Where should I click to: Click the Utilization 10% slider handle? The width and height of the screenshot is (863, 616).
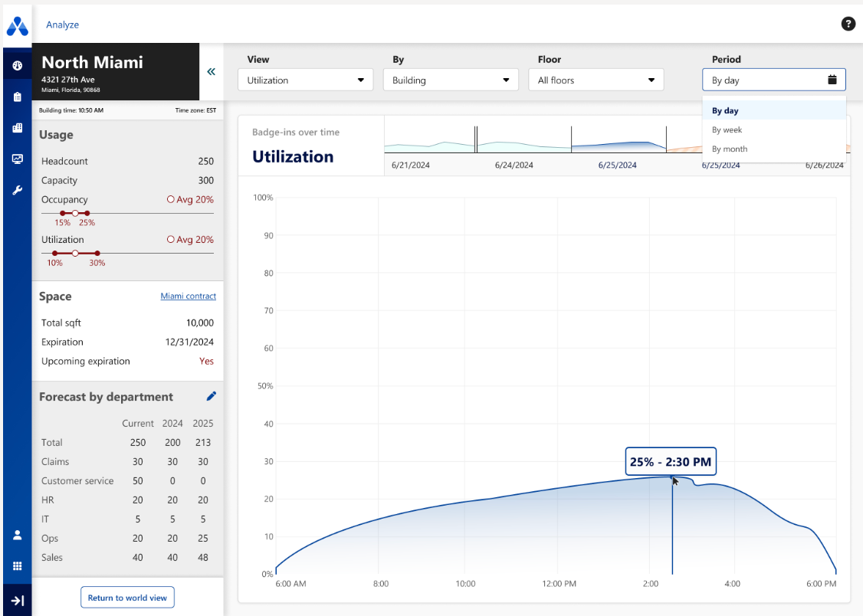coord(54,253)
